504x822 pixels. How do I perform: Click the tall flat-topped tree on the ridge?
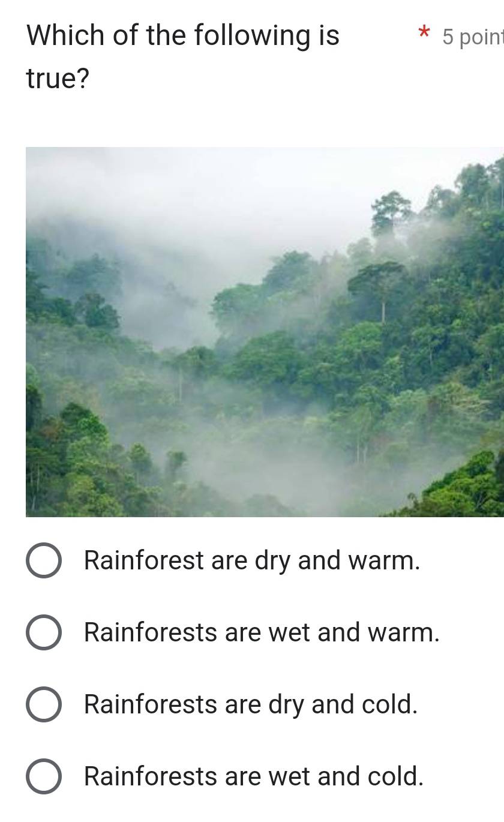[x=379, y=282]
